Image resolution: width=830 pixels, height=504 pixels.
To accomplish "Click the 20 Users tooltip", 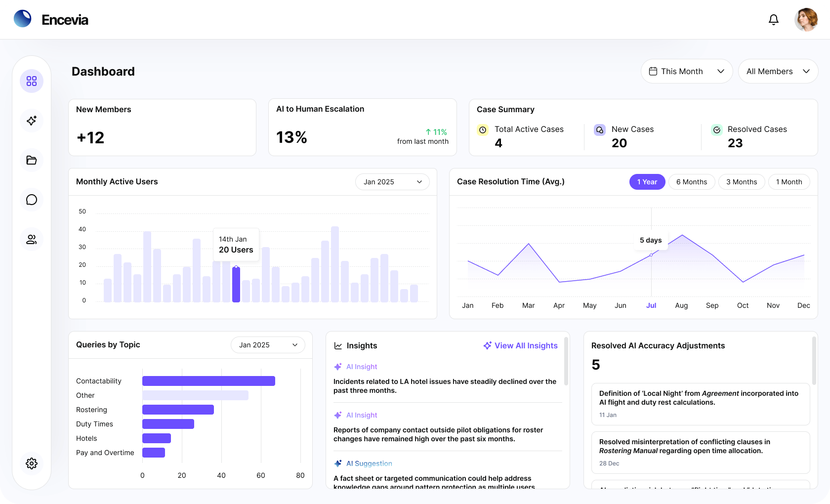I will (236, 245).
